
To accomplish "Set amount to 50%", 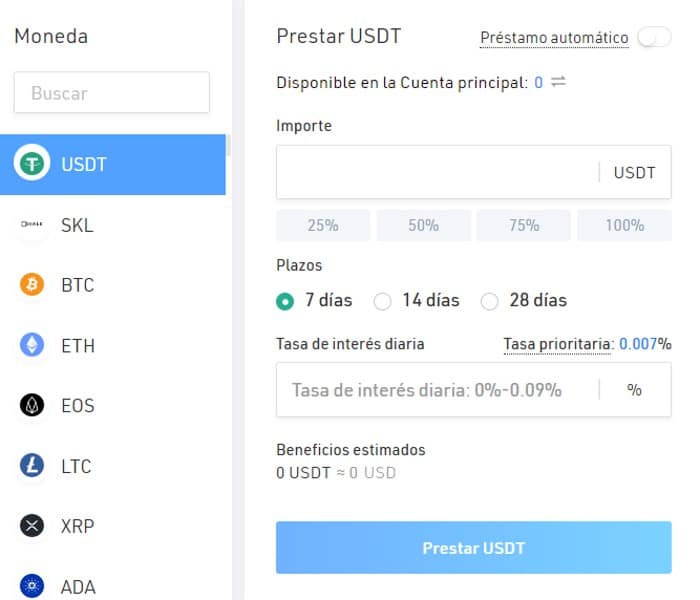I will tap(423, 225).
